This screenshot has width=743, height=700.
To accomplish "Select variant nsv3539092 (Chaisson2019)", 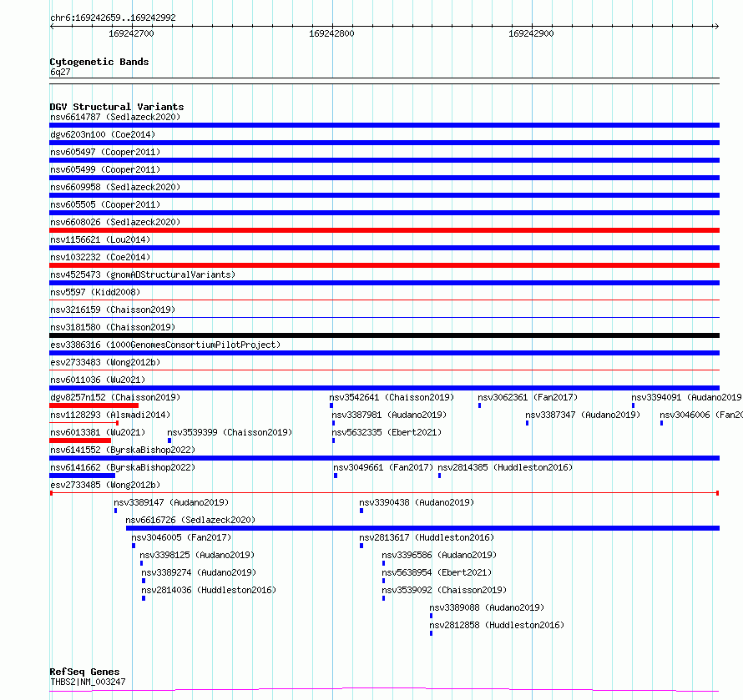I will (x=444, y=590).
